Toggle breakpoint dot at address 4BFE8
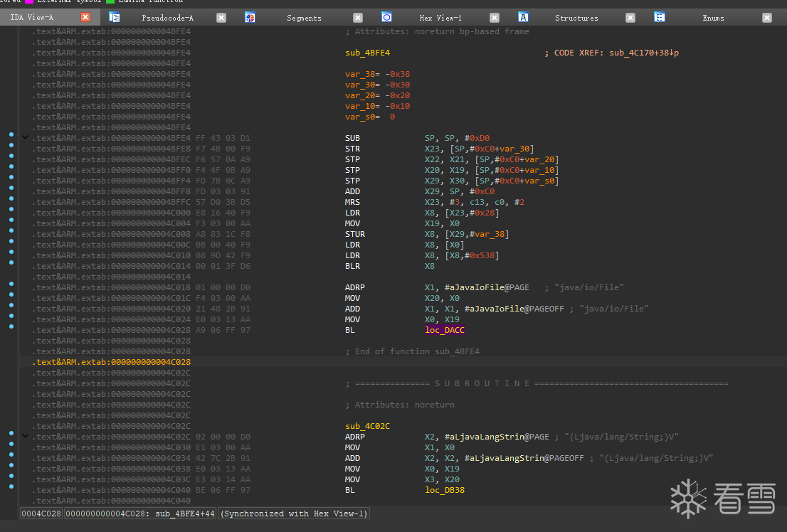787x532 pixels. click(11, 145)
